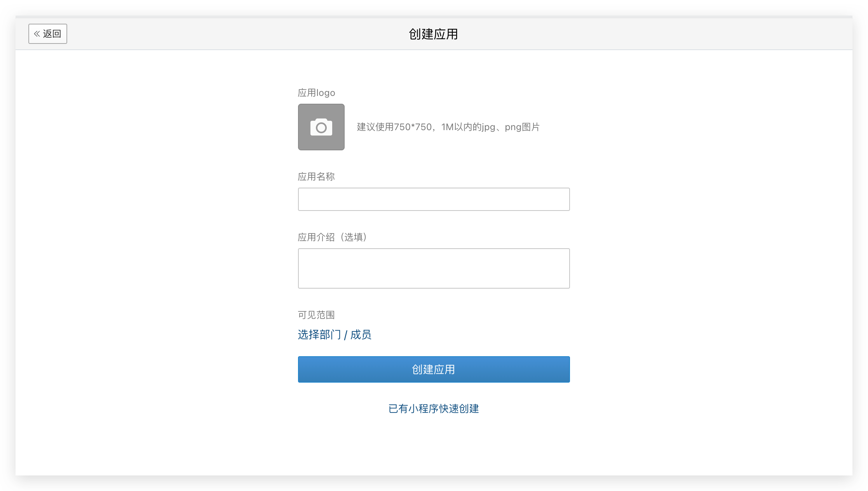868x491 pixels.
Task: Click the （选填）optional marker text
Action: (354, 237)
